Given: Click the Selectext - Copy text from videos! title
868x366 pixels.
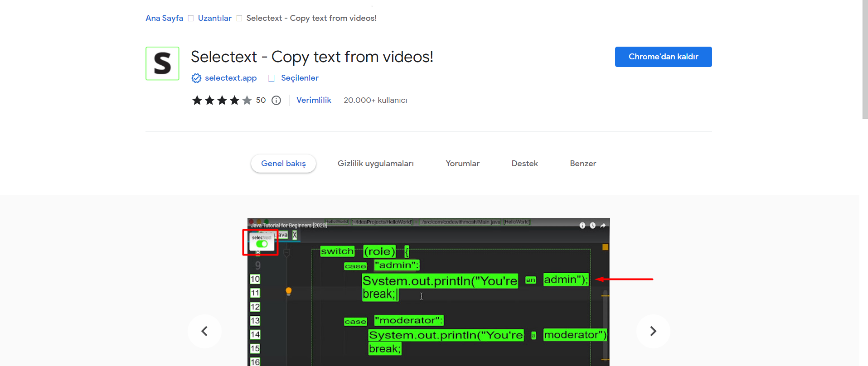Looking at the screenshot, I should (312, 57).
